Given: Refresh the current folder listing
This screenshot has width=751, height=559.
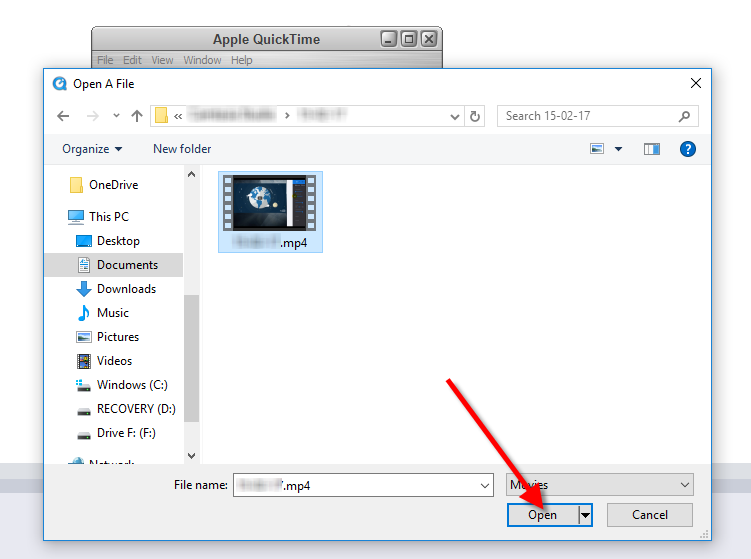Looking at the screenshot, I should (x=476, y=116).
